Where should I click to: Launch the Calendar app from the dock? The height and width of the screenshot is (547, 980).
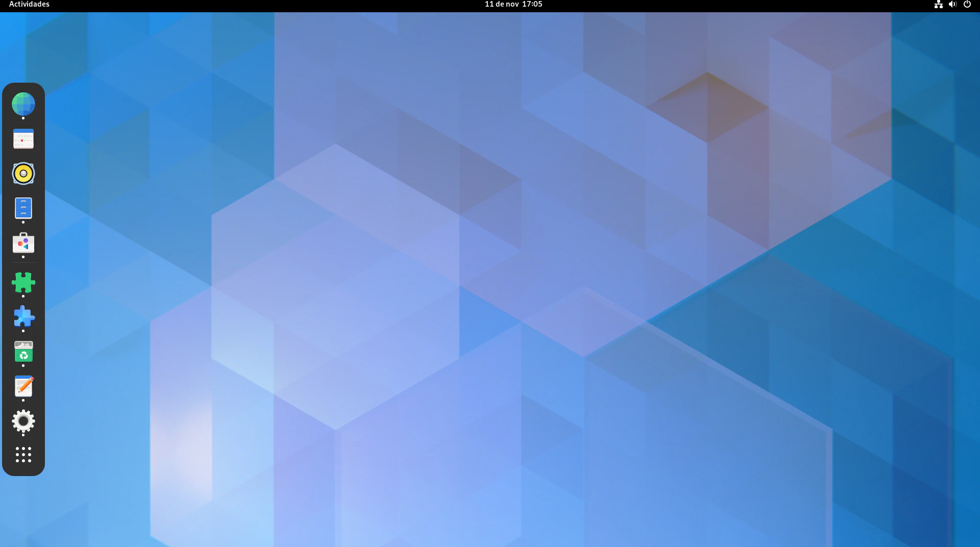pyautogui.click(x=23, y=139)
